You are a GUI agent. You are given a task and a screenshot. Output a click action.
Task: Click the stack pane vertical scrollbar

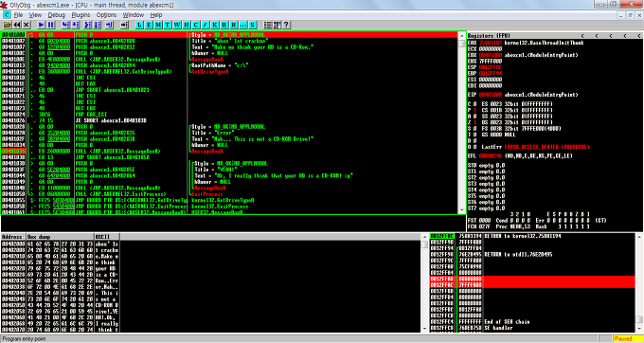coord(638,283)
